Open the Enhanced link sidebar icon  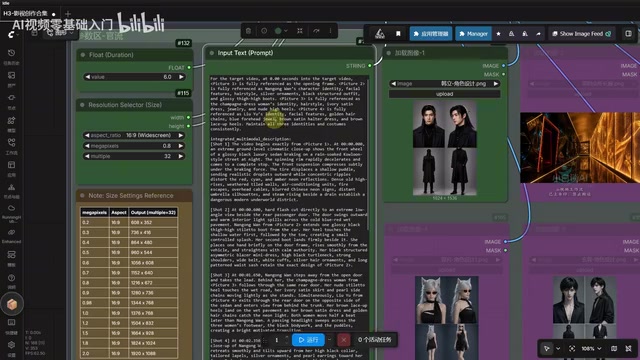(x=11, y=232)
